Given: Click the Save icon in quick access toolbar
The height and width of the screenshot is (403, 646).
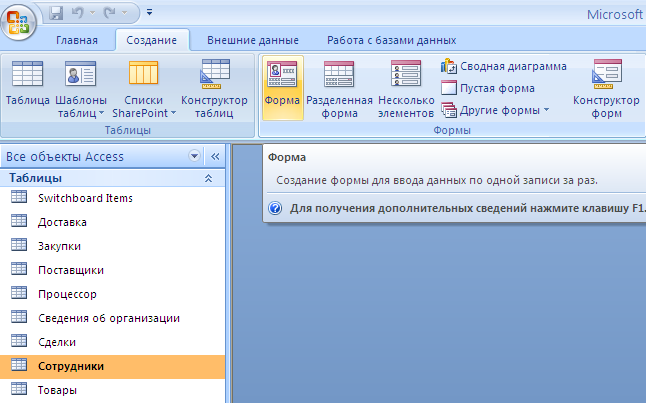Looking at the screenshot, I should tap(56, 13).
